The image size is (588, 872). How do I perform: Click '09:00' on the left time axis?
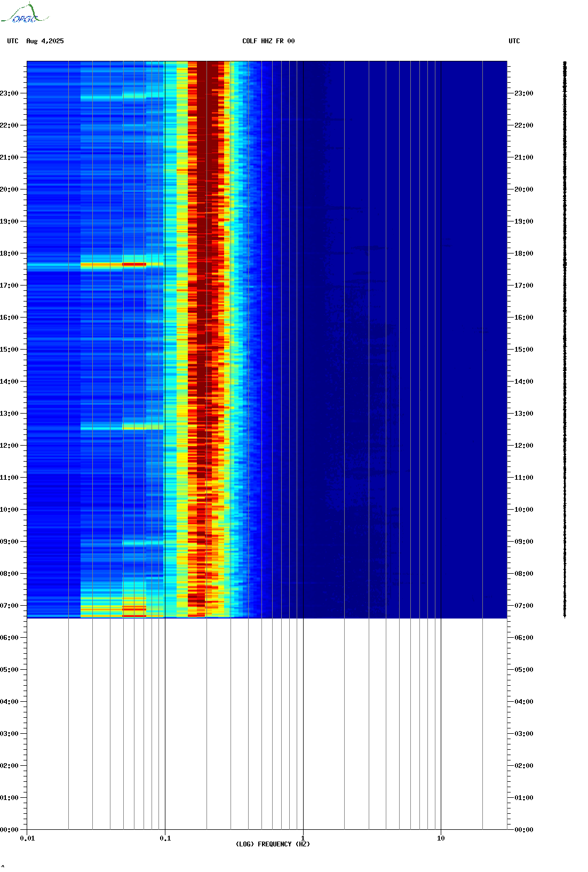[x=9, y=542]
